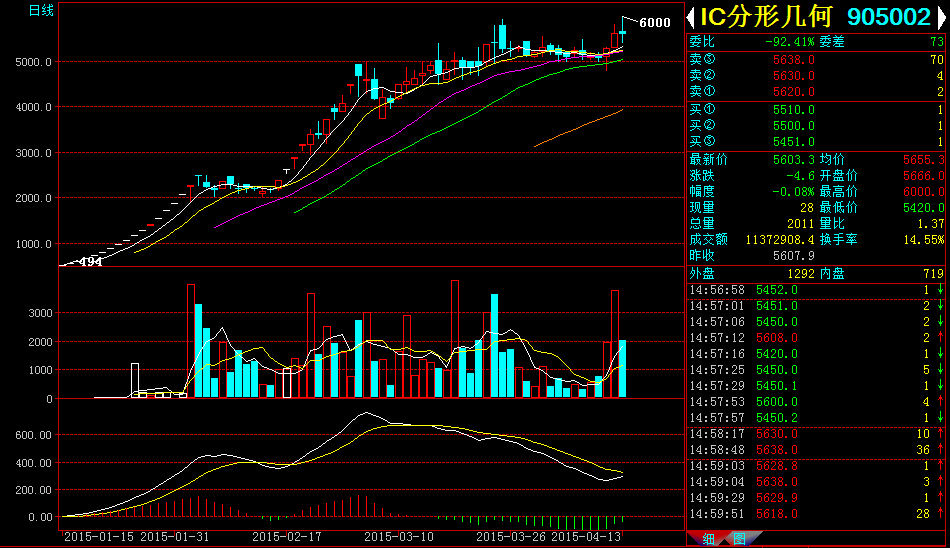The image size is (950, 548).
Task: Click the 最低价 value 5420.0
Action: coord(923,207)
